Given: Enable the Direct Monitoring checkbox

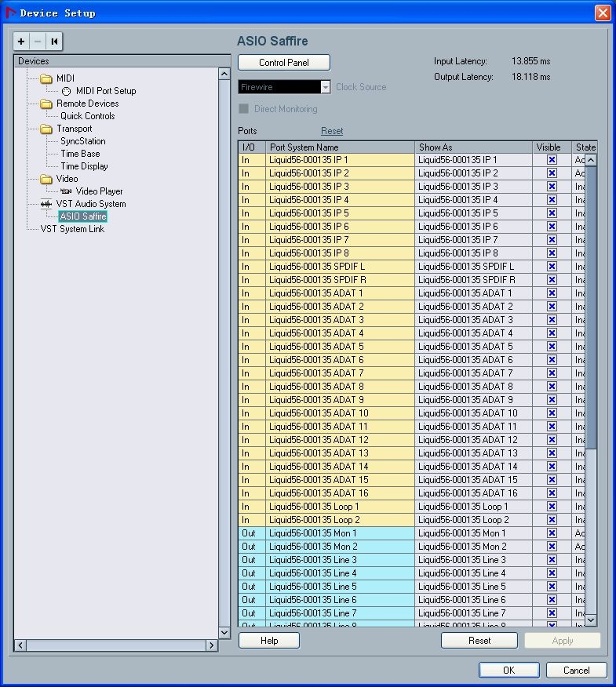Looking at the screenshot, I should [244, 109].
